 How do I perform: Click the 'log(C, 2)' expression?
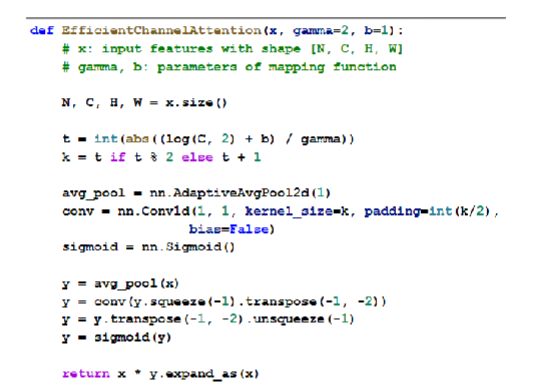tap(201, 139)
